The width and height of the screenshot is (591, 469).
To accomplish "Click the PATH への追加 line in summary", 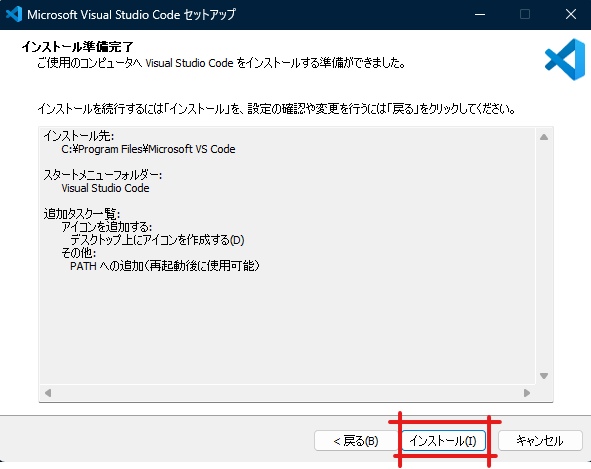I will click(x=165, y=266).
